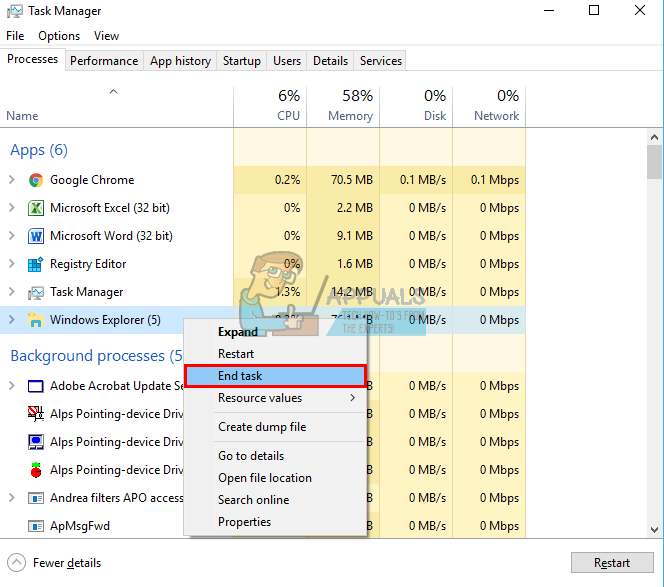Open the View menu
The height and width of the screenshot is (587, 664).
(106, 36)
